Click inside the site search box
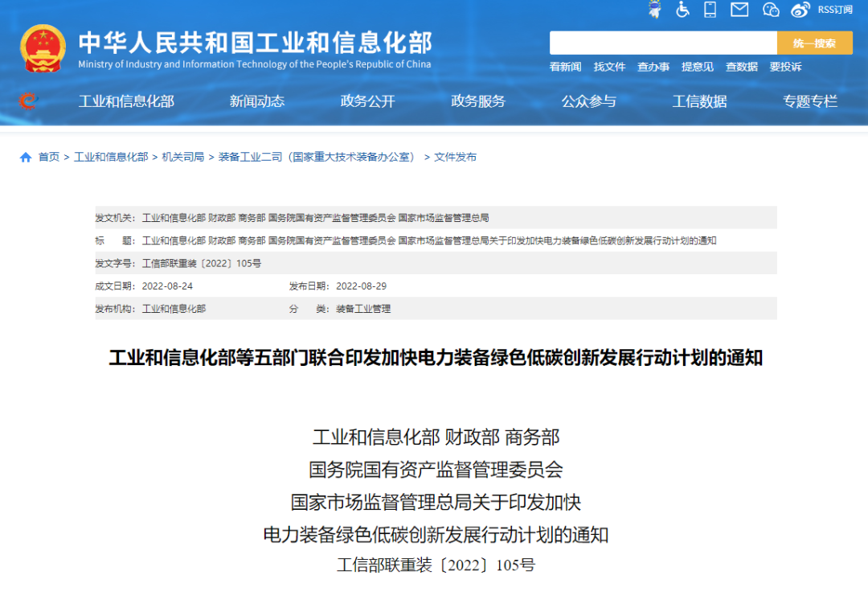The height and width of the screenshot is (600, 868). (x=662, y=43)
